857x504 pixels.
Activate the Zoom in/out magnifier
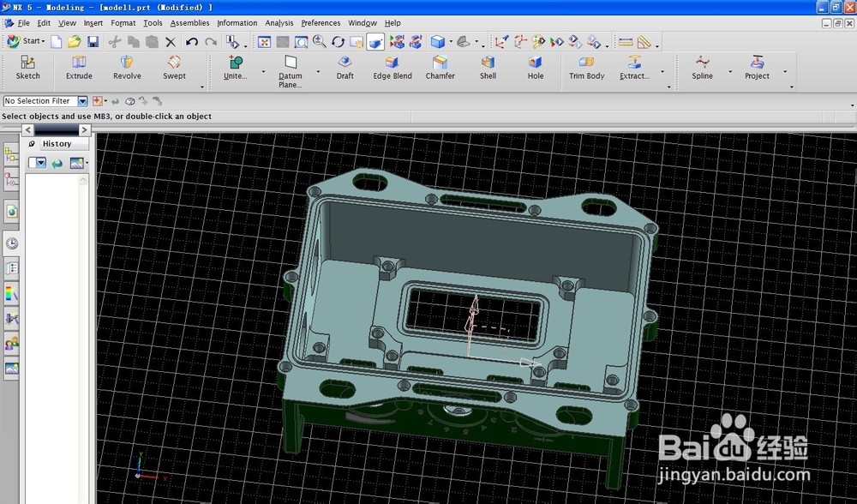[x=320, y=41]
